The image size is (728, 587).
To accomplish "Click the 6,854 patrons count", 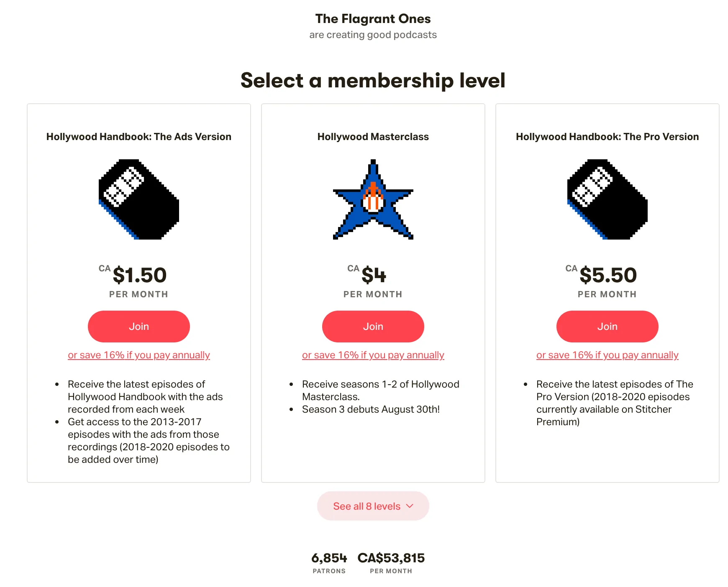I will tap(329, 558).
